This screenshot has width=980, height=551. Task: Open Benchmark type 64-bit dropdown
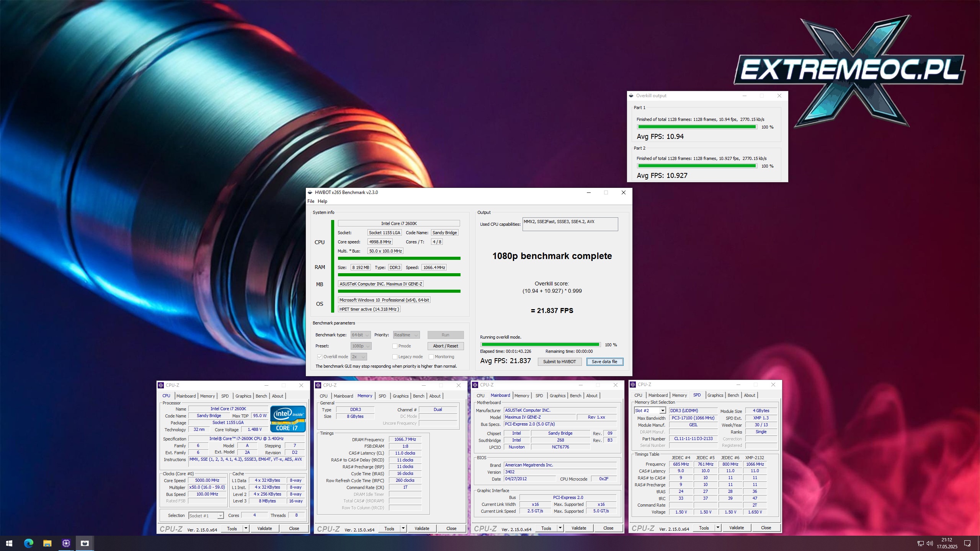(x=361, y=335)
